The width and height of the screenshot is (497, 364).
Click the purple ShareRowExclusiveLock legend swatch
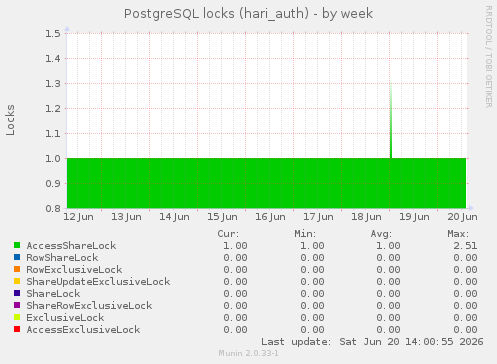pos(17,305)
